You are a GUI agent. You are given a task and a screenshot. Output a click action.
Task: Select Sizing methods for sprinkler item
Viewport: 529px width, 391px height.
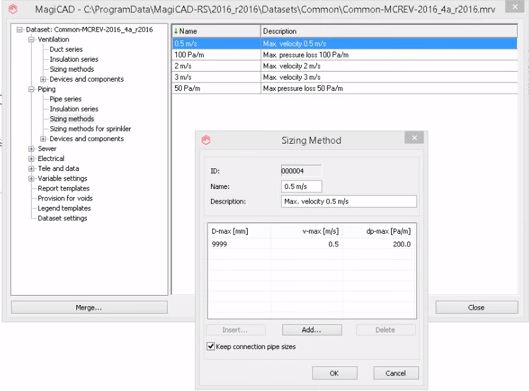pyautogui.click(x=90, y=129)
